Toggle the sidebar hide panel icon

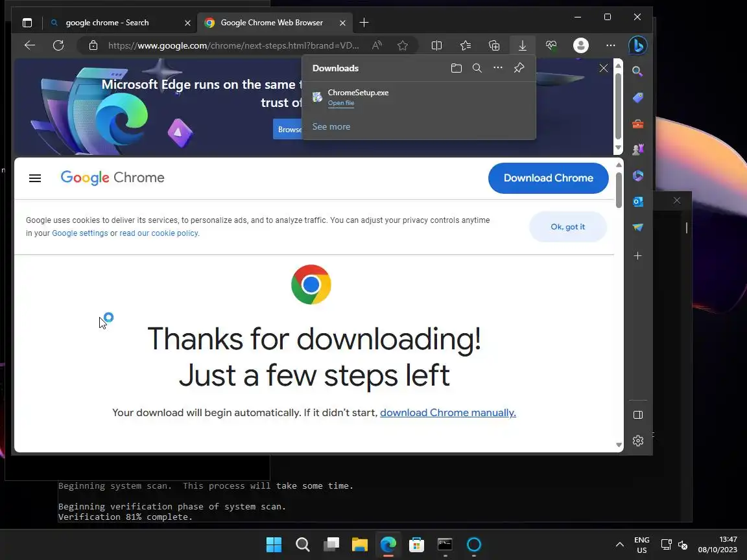[638, 415]
